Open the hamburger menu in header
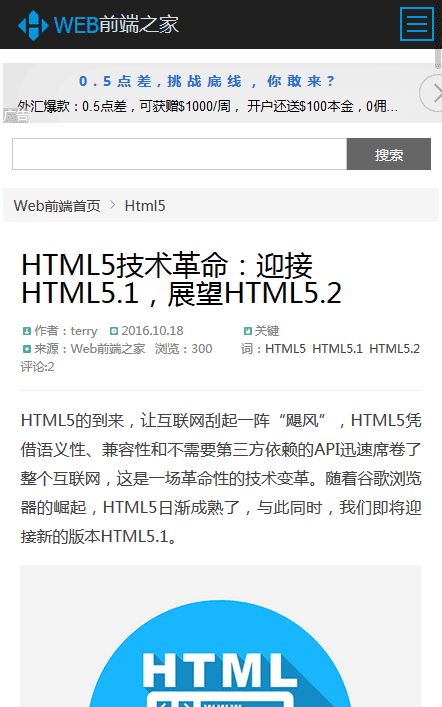 tap(417, 24)
